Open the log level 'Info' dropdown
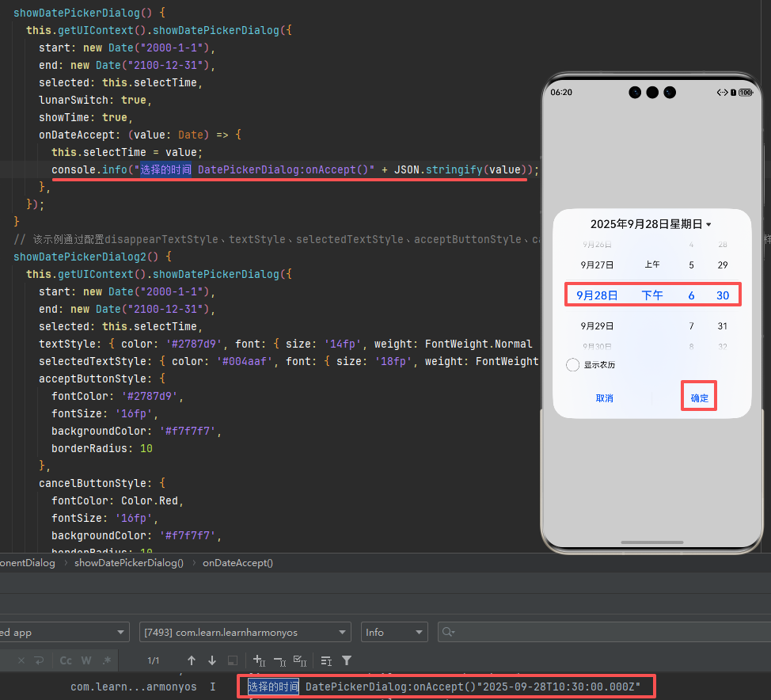This screenshot has height=700, width=771. pos(394,632)
